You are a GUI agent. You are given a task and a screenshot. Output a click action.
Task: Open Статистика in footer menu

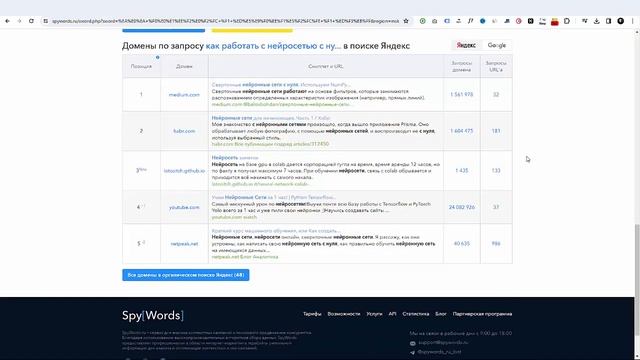416,314
